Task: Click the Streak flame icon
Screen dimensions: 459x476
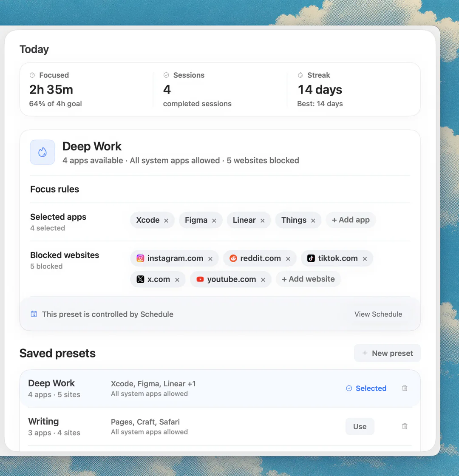Action: (x=300, y=75)
